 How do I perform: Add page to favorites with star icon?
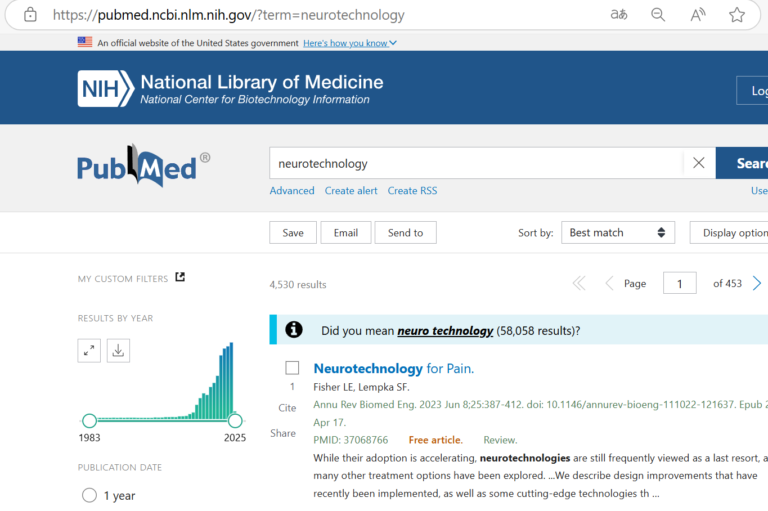tap(737, 15)
